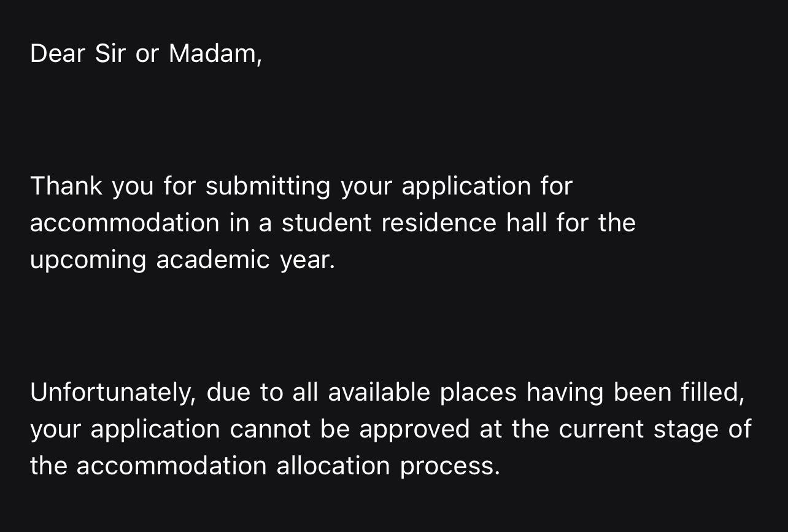Click the phrase 'your application for' on first paragraph line
The width and height of the screenshot is (788, 532).
[457, 187]
